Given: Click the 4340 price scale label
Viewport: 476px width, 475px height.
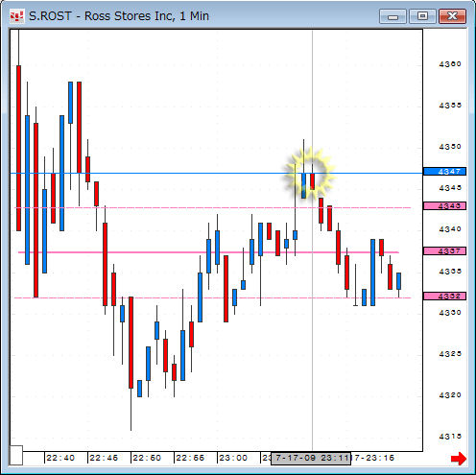Looking at the screenshot, I should [x=450, y=229].
